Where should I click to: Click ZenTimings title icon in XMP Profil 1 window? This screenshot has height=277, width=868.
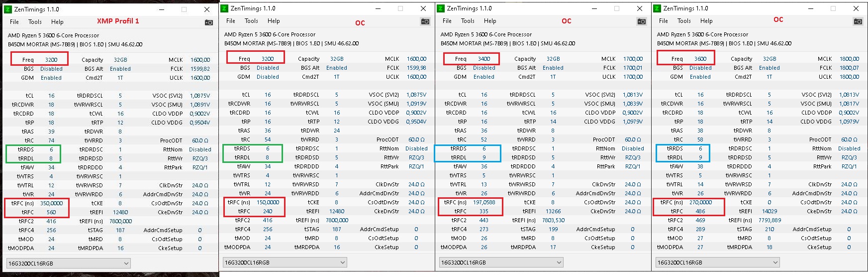tap(8, 9)
